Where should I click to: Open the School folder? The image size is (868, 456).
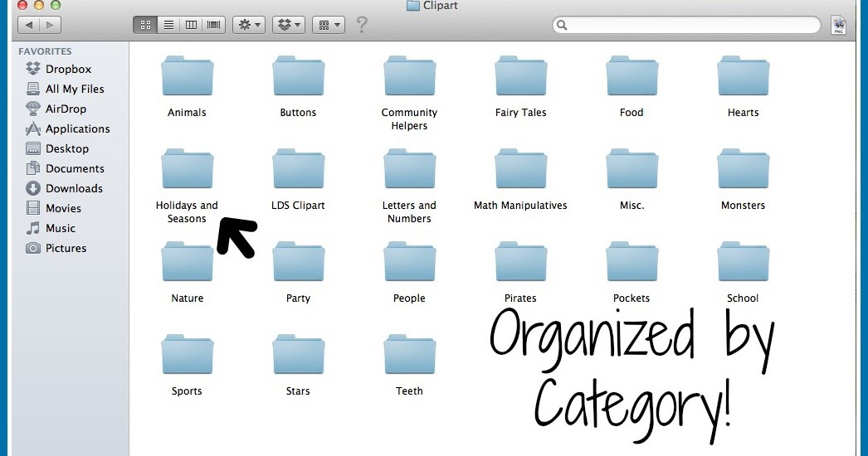(x=744, y=262)
